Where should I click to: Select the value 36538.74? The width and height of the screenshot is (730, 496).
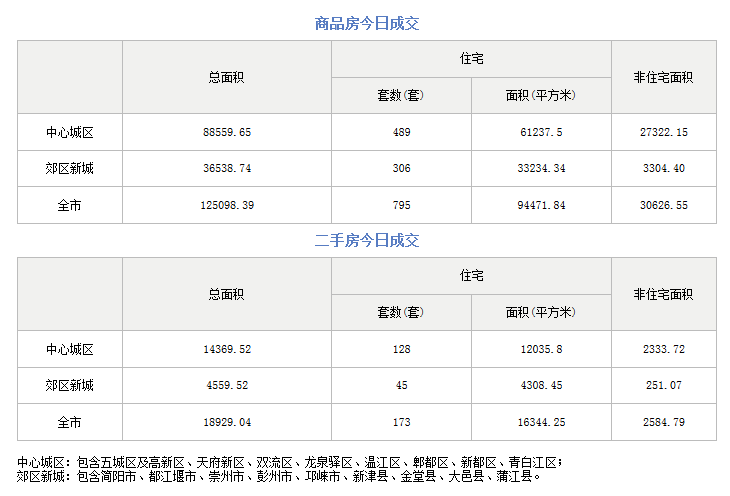[x=227, y=168]
